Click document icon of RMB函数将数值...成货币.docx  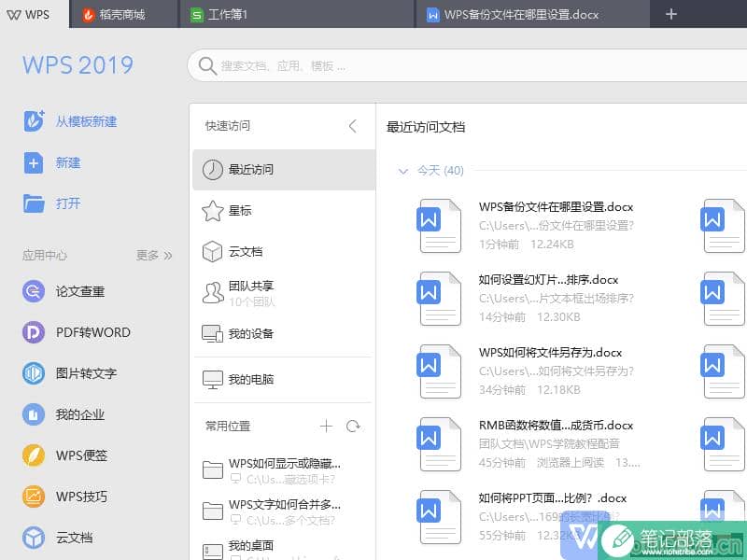point(440,444)
